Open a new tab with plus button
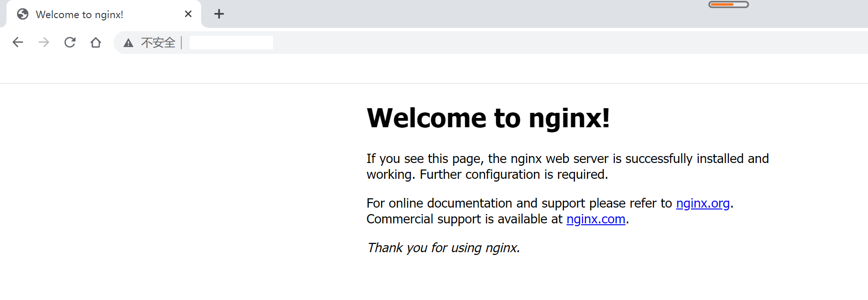The height and width of the screenshot is (300, 868). [x=219, y=14]
